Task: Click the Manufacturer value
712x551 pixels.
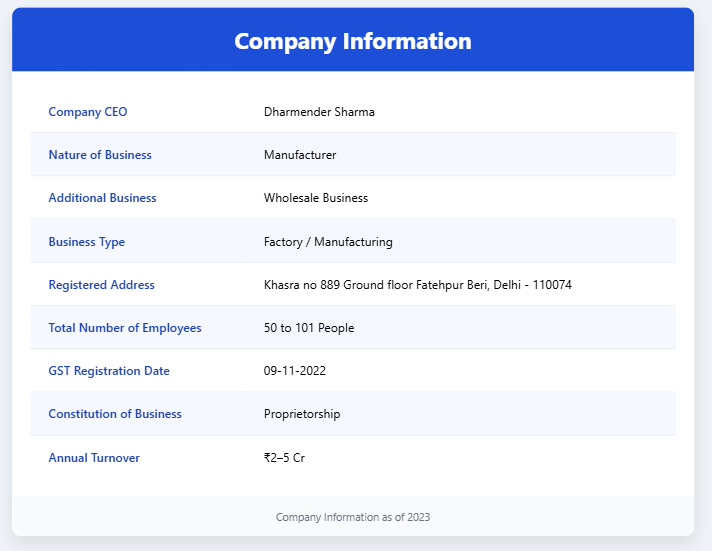Action: click(300, 155)
